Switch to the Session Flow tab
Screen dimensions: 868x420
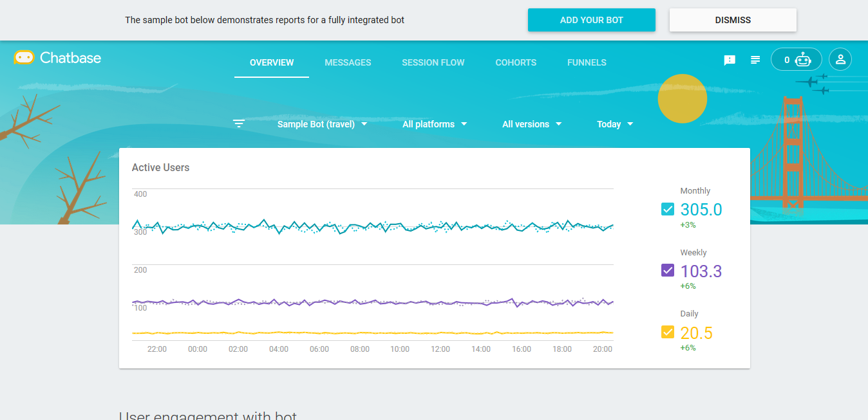[433, 62]
